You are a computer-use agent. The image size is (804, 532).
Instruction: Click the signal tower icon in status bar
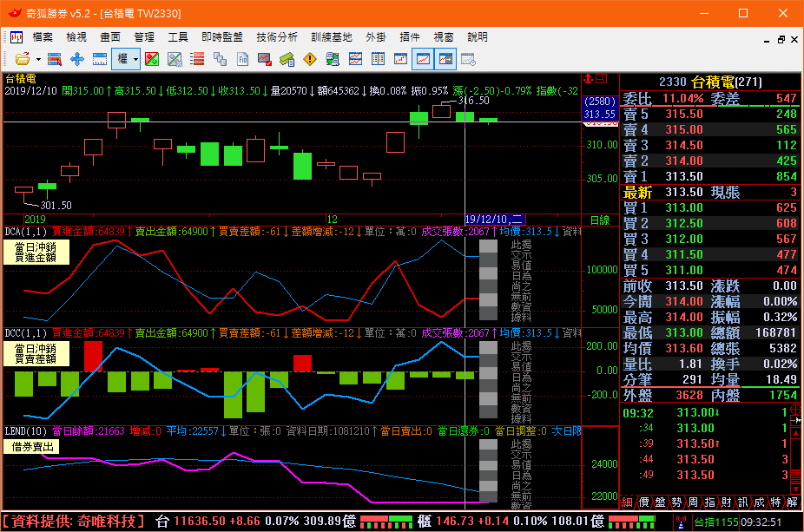point(681,522)
